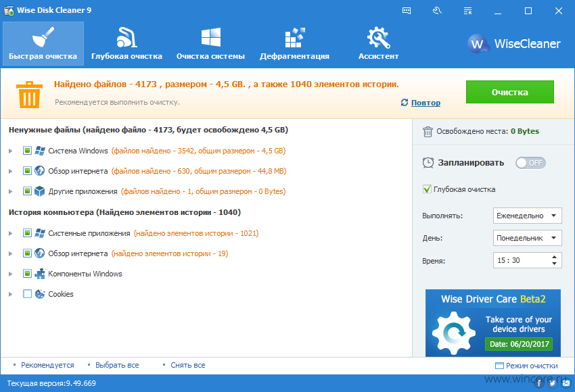Click the blue box icon of Другие приложения
This screenshot has height=392, width=575.
click(40, 191)
